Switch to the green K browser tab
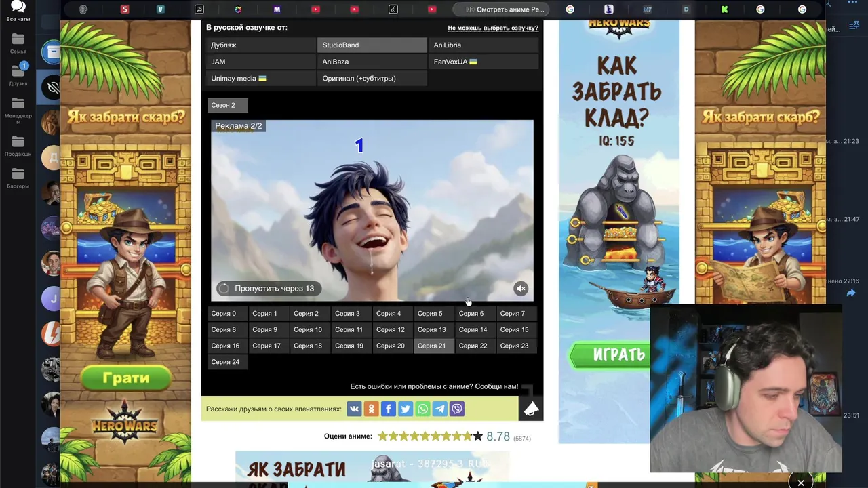Viewport: 868px width, 488px height. pos(724,9)
